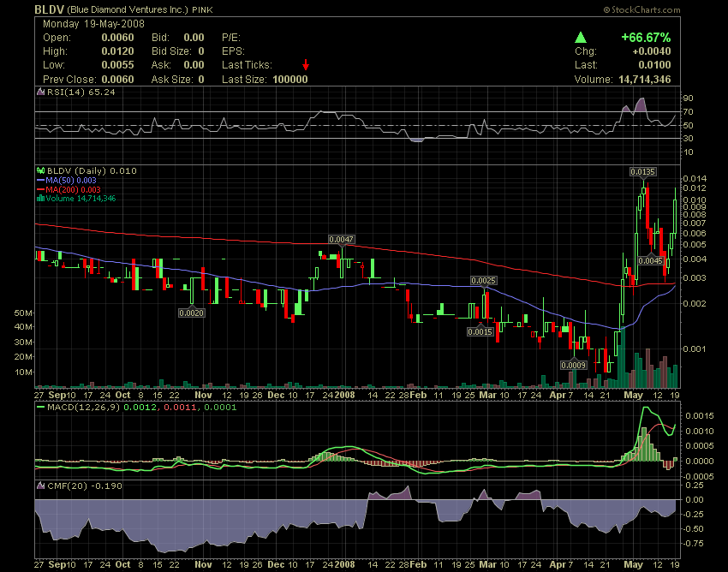
Task: Click the RSI(14) 65.24 label
Action: 81,92
